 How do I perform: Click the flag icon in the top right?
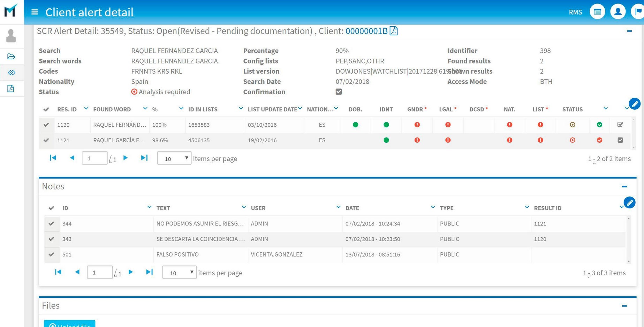(638, 12)
